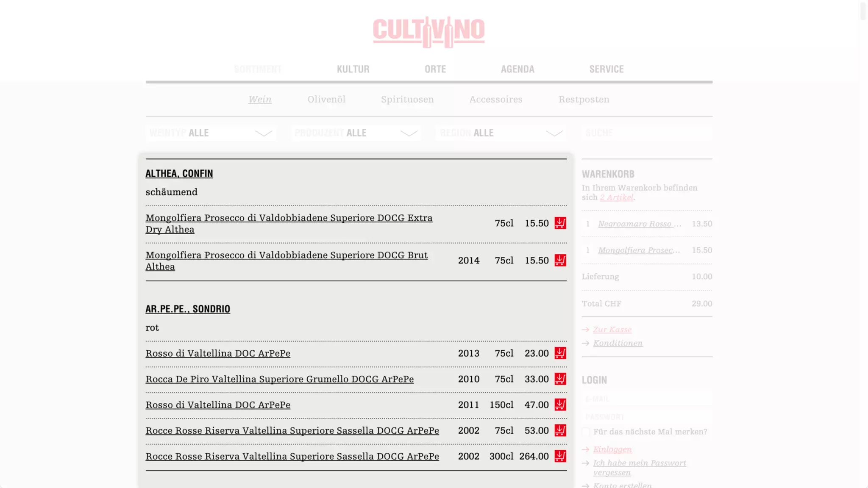Check the 'Für das nächste Mal merken' box

click(x=586, y=432)
